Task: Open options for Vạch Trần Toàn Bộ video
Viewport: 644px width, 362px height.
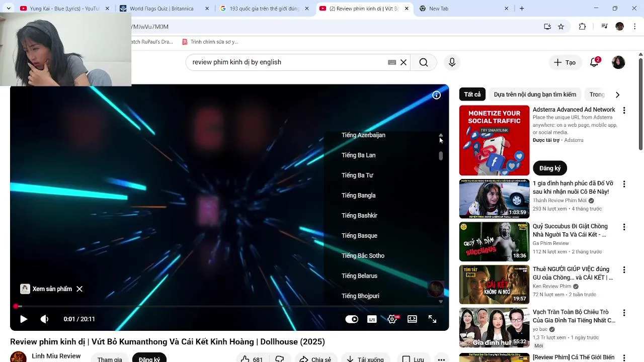Action: coord(624,313)
